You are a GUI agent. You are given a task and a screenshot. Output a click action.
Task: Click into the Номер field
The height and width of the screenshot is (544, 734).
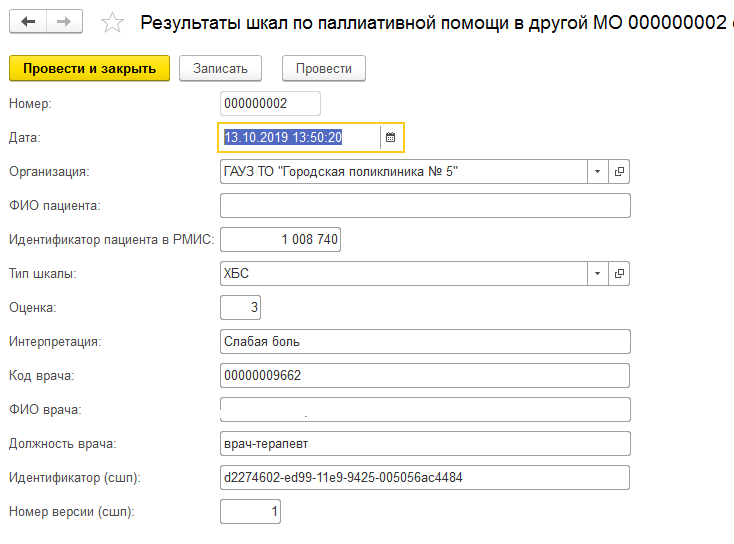[x=269, y=103]
